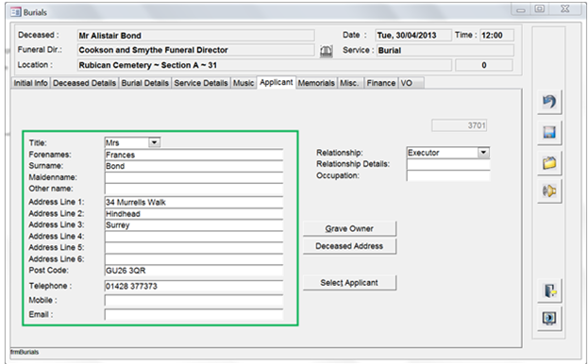
Task: Open the yellow folder icon
Action: click(549, 163)
